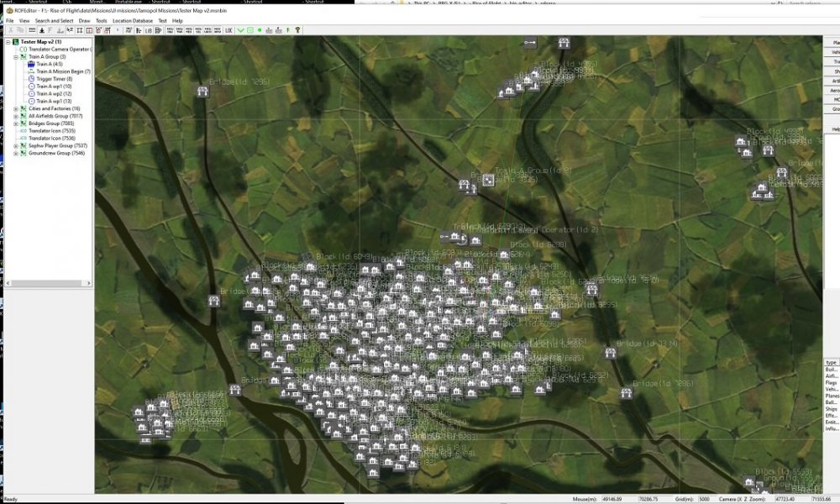Click the green dot toolbar icon
The width and height of the screenshot is (840, 504).
pos(260,30)
